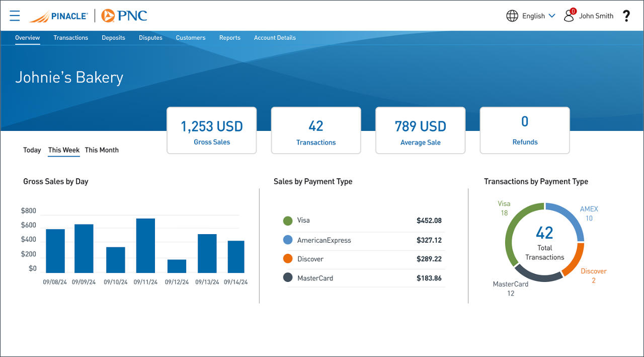The image size is (644, 357).
Task: Select the Today time range
Action: point(32,150)
